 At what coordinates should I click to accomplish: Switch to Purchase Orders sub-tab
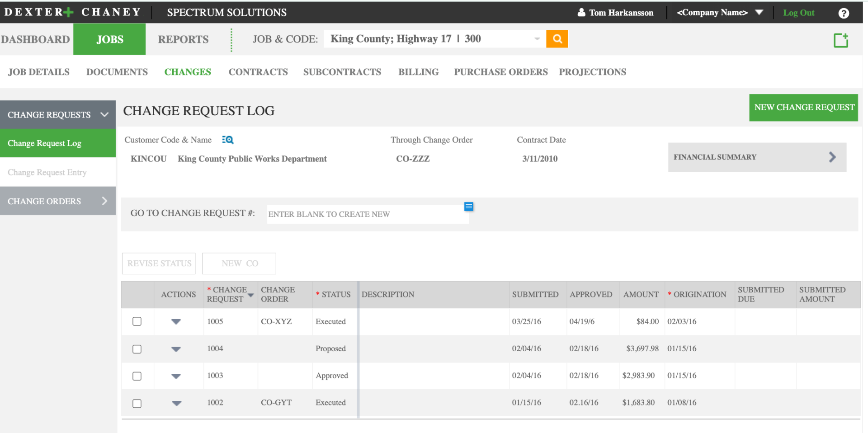501,72
